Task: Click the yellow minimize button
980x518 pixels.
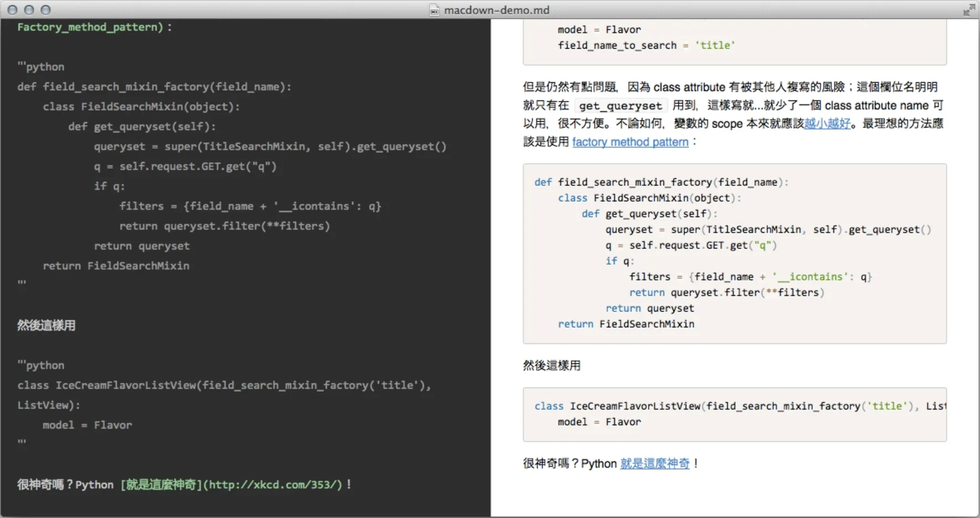Action: click(29, 9)
